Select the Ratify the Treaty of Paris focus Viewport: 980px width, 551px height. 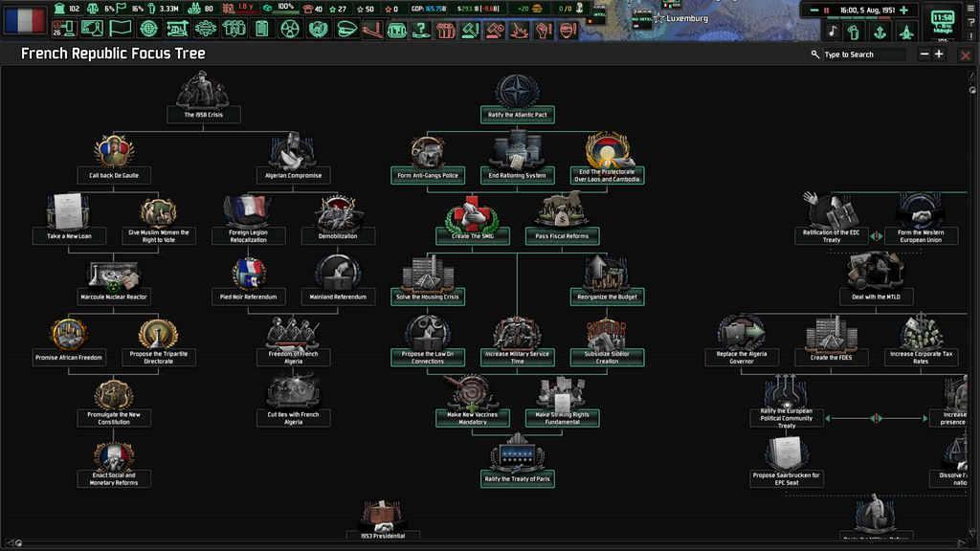pos(517,462)
